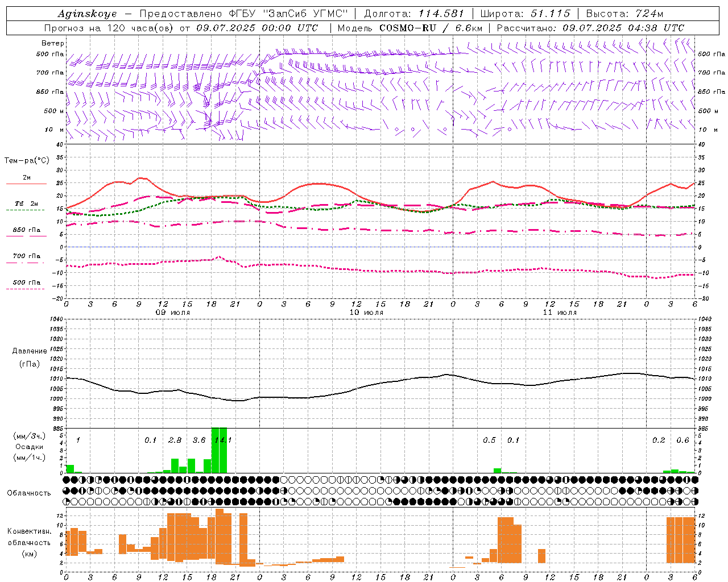The height and width of the screenshot is (582, 728).
Task: Click the Модель COSMO-RU / 6.6км label
Action: pyautogui.click(x=409, y=28)
